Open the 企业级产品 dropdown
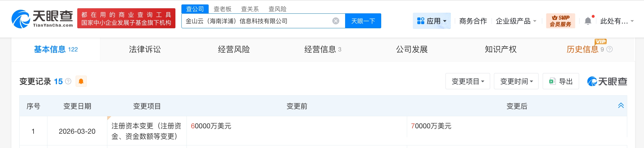The image size is (644, 148). click(516, 21)
